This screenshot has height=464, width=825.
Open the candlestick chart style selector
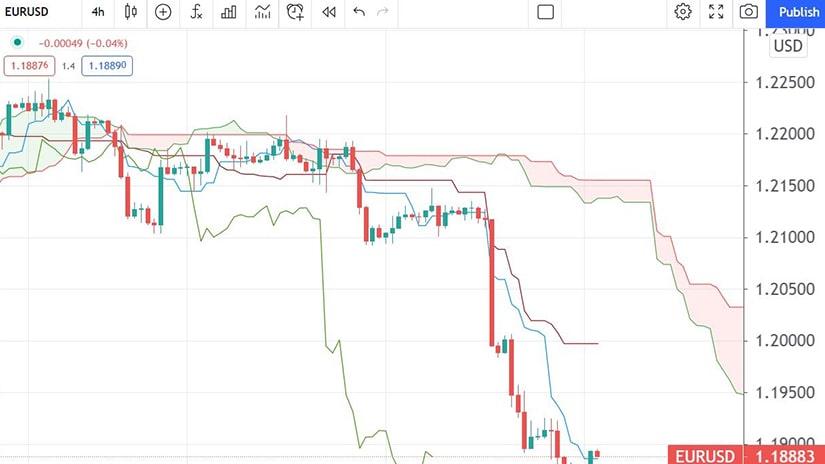coord(130,12)
